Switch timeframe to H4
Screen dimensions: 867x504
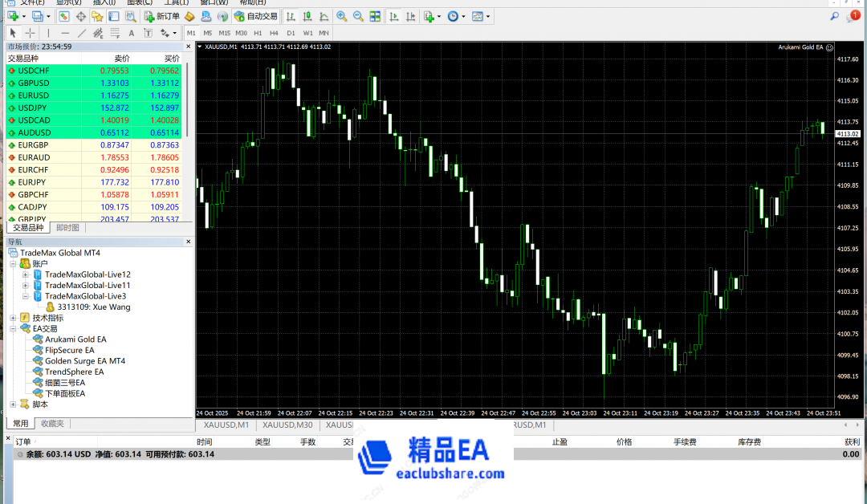275,33
